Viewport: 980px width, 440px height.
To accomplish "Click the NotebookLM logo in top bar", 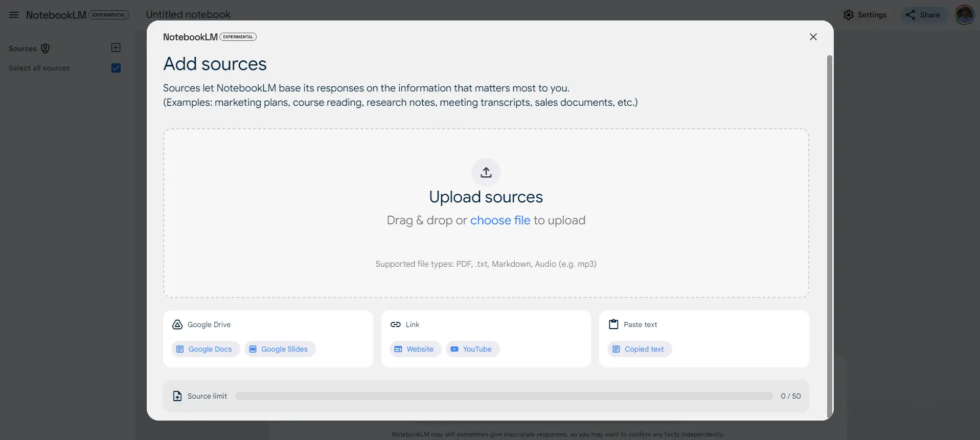I will (x=56, y=15).
